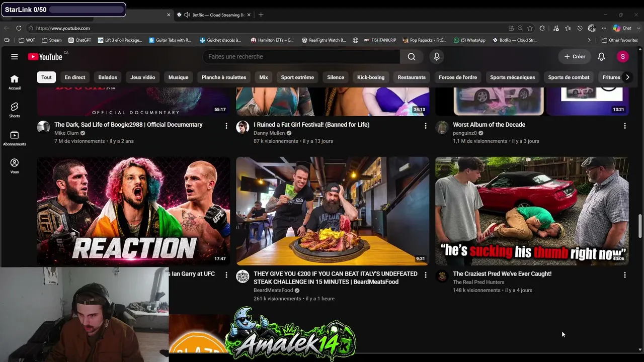Screen dimensions: 644x362
Task: Open a new browser tab
Action: coord(261,15)
